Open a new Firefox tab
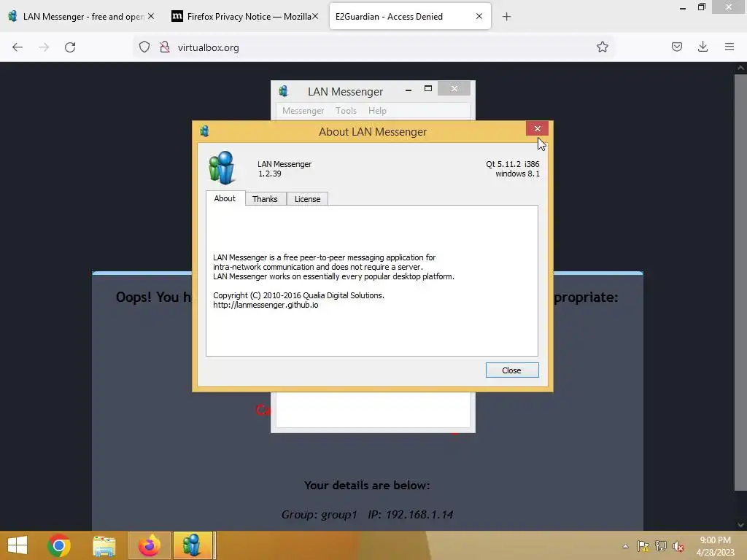747x560 pixels. (506, 17)
